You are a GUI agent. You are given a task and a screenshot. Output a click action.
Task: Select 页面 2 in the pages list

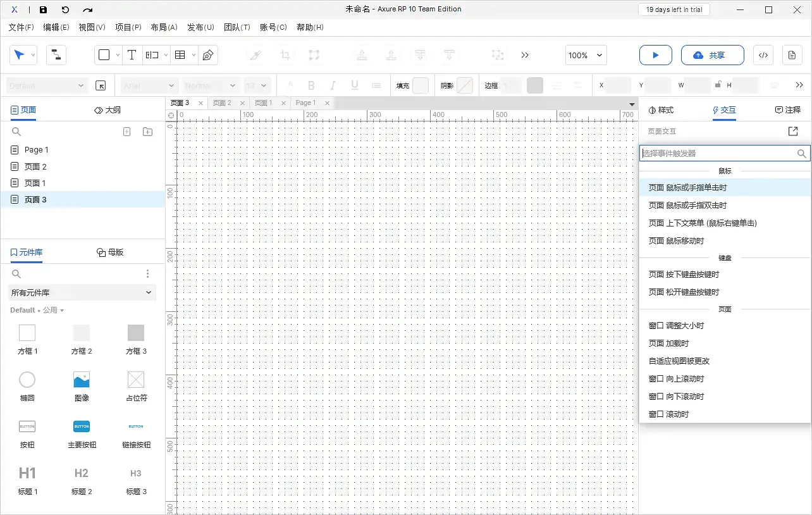35,166
